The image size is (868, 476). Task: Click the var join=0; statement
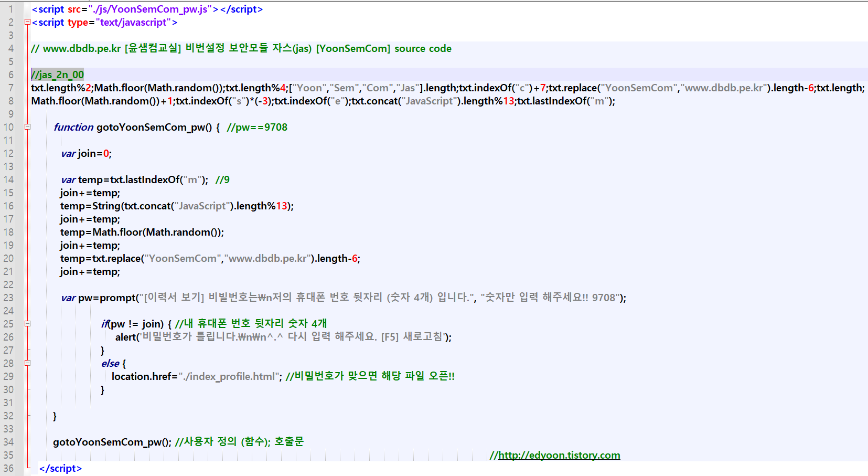(x=87, y=153)
